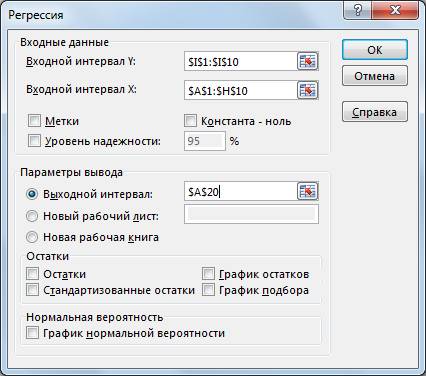Choose Новый рабочий лист radio option
This screenshot has height=376, width=426.
click(x=32, y=216)
